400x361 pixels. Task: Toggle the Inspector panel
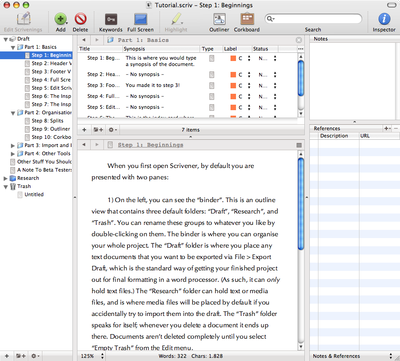pos(384,19)
